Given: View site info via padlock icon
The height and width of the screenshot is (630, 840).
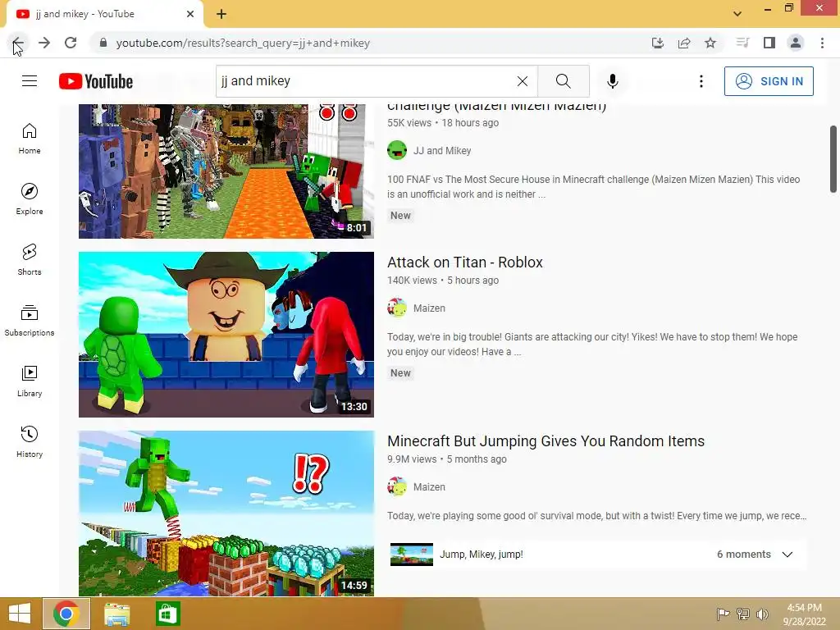Looking at the screenshot, I should pyautogui.click(x=103, y=43).
